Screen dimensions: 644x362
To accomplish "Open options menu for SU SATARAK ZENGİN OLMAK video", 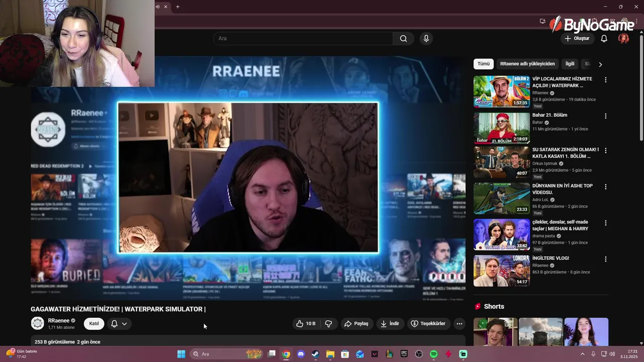I will (x=605, y=151).
